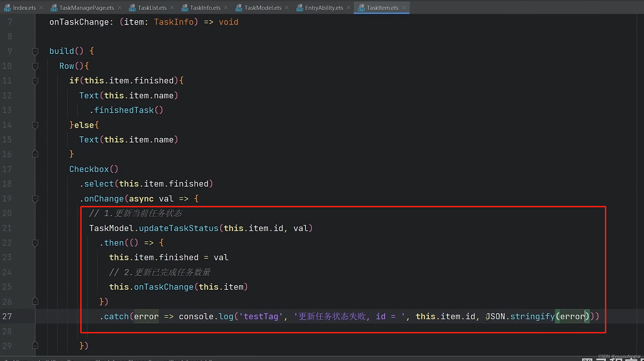The image size is (644, 361).
Task: Click console.log on line 27
Action: 206,317
